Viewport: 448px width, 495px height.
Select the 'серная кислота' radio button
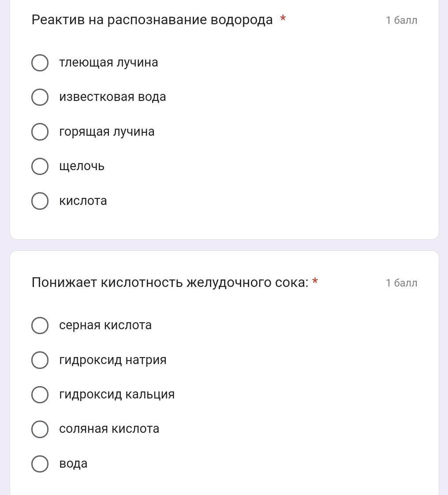tap(40, 325)
